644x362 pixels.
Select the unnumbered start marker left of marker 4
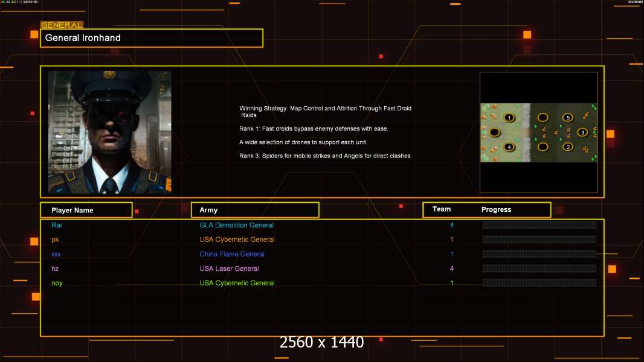[495, 132]
